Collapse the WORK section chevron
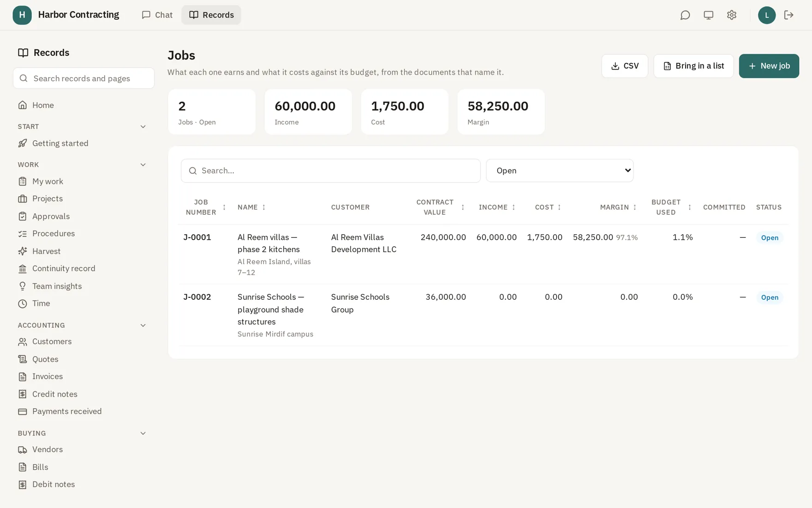 [143, 165]
